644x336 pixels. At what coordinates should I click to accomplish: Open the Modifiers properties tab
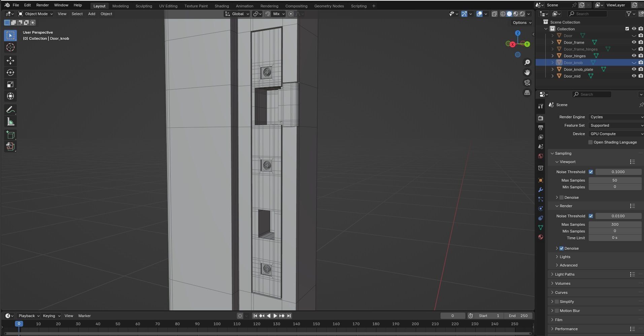tap(541, 190)
